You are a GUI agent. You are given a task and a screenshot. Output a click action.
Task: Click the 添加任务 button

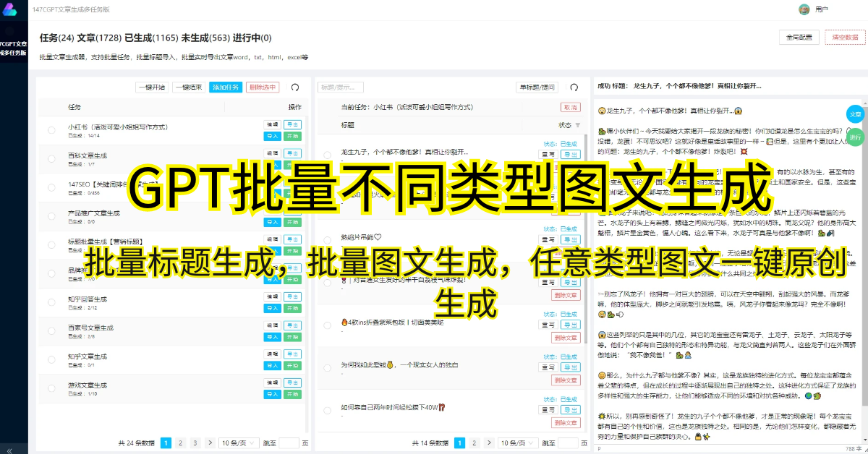pyautogui.click(x=226, y=87)
